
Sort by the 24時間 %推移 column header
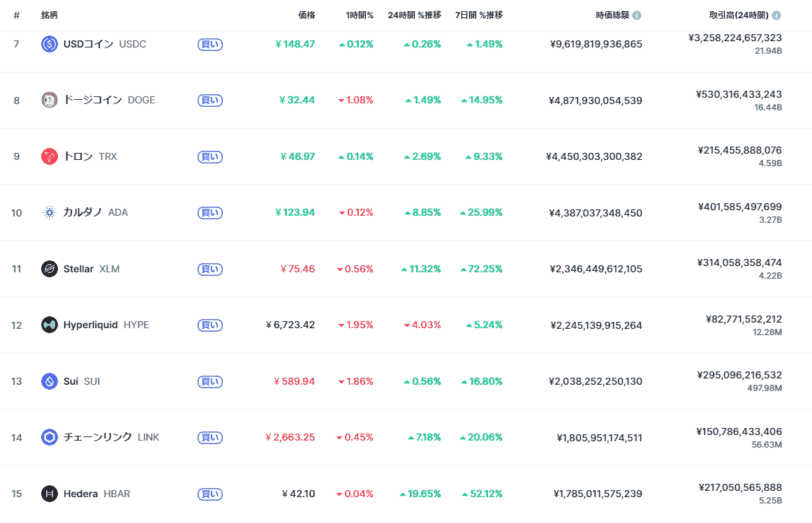click(414, 15)
